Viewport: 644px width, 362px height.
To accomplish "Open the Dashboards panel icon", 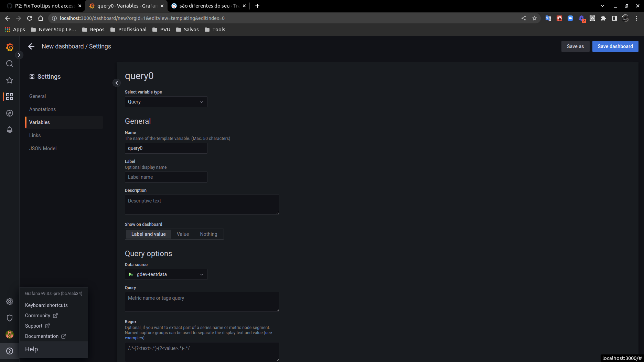I will (10, 97).
